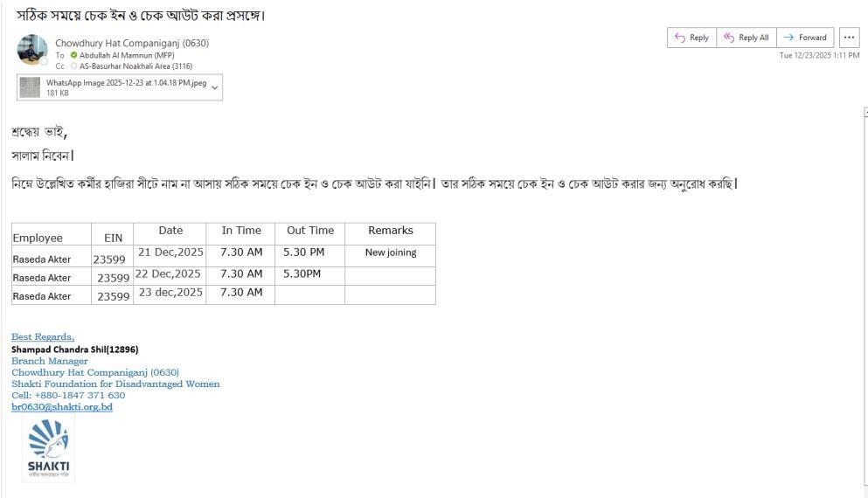Click the green presence icon beside Abdullah Al Mamnun
The image size is (868, 498).
[x=74, y=55]
